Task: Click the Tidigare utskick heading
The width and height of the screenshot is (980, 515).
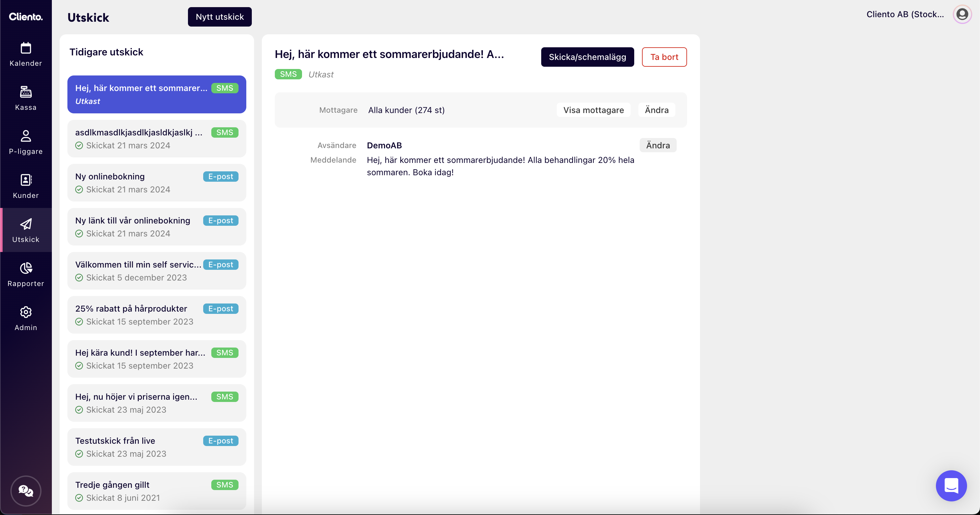Action: 106,52
